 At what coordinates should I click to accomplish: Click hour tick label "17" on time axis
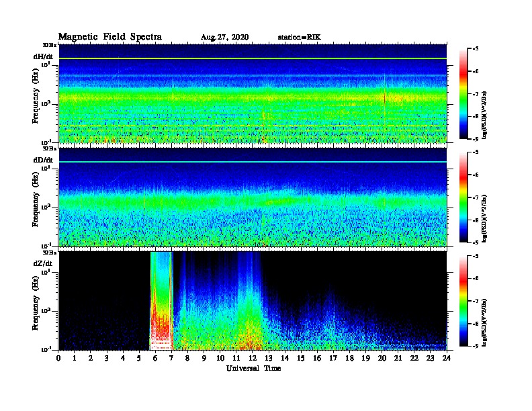(333, 358)
